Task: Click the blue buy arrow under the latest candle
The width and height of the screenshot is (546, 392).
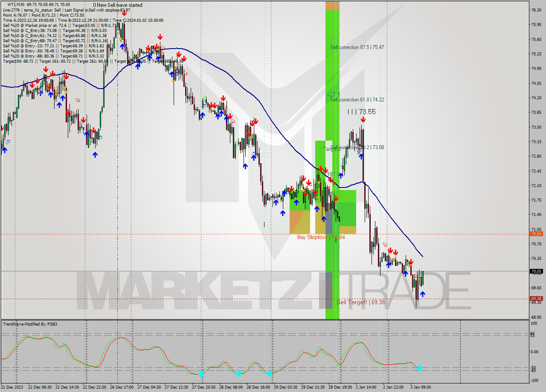Action: 422,294
